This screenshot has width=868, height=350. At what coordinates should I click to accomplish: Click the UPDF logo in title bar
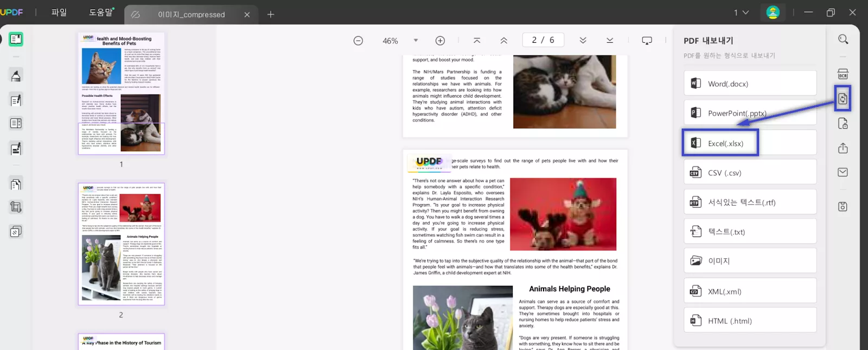(11, 12)
